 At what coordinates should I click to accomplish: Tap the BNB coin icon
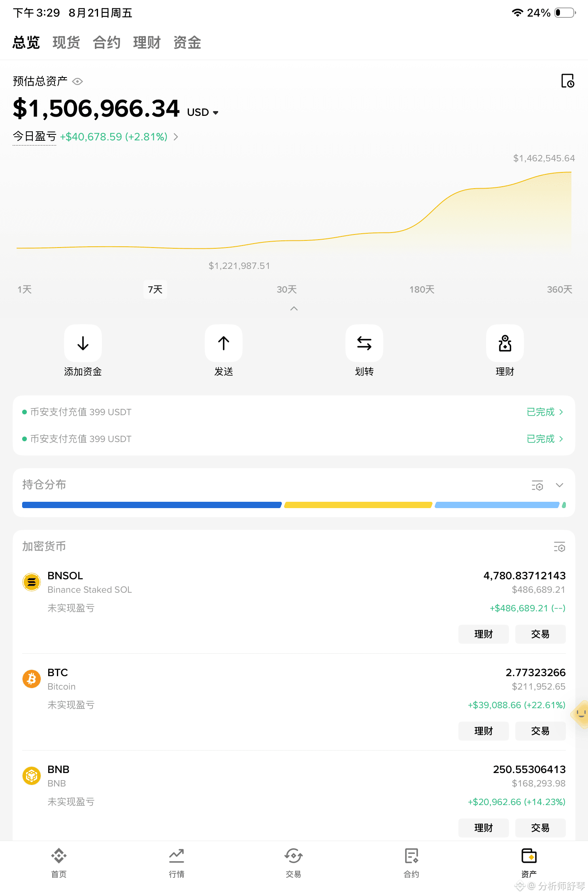(32, 776)
